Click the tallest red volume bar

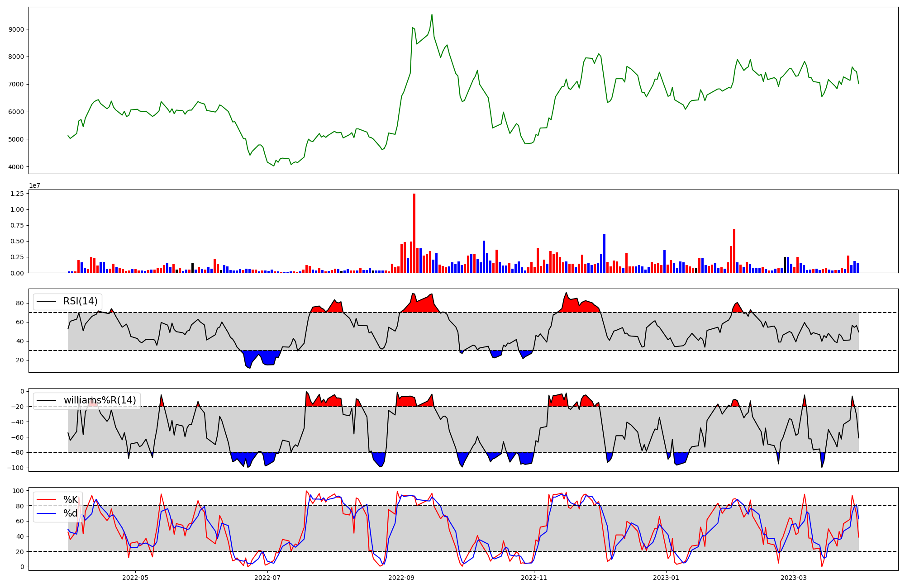click(x=414, y=233)
